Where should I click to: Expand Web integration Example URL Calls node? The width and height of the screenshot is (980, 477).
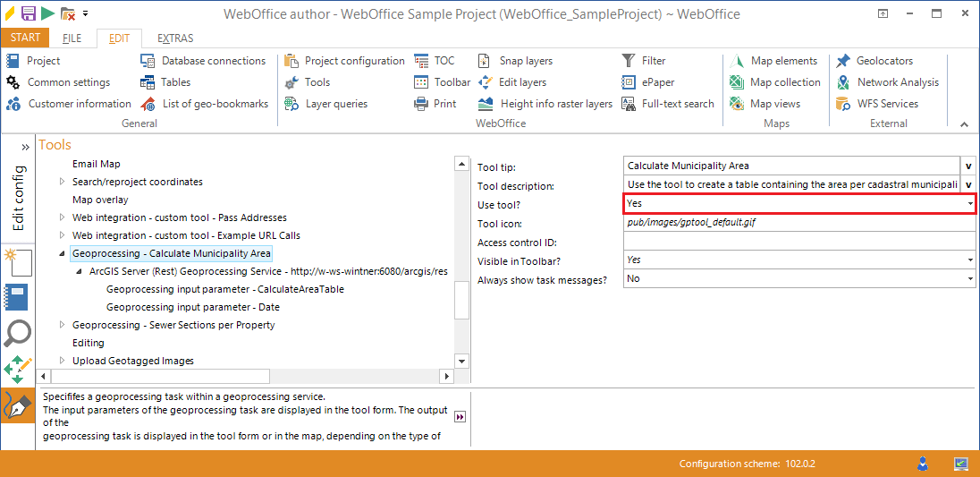(62, 235)
